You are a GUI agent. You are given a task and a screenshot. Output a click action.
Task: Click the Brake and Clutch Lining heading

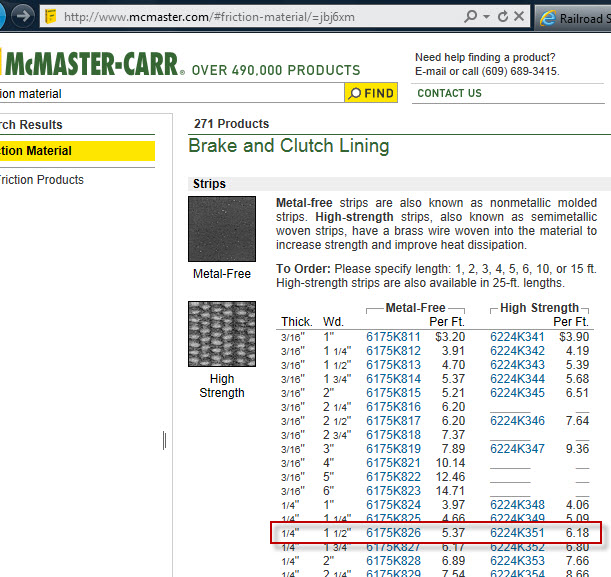click(289, 146)
